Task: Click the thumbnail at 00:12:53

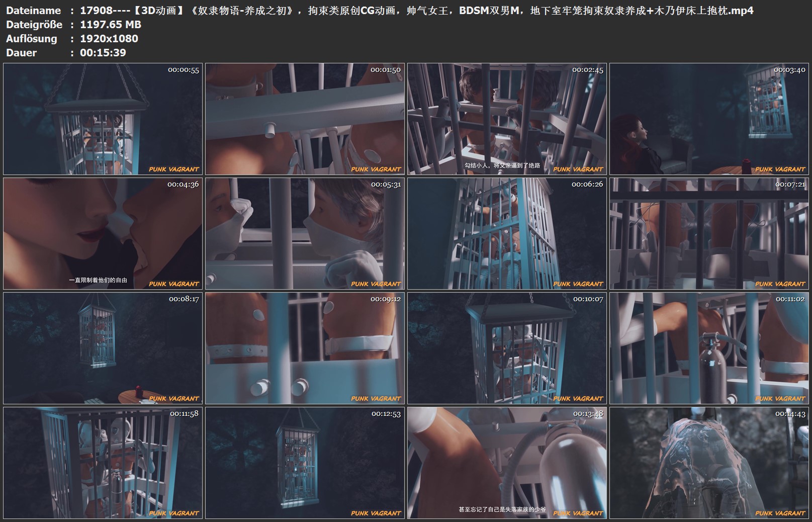Action: (x=305, y=463)
